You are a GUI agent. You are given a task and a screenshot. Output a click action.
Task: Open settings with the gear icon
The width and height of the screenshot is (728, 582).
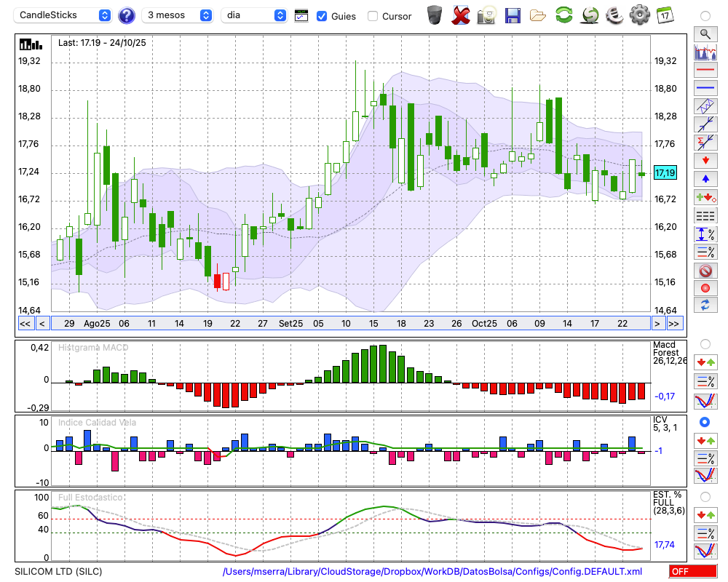coord(639,15)
